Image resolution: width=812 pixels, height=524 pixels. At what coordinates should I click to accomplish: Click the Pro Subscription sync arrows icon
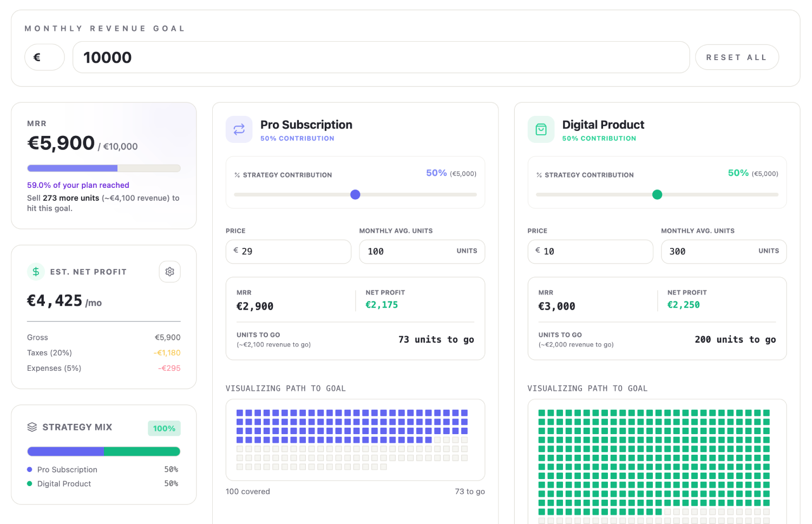pos(239,129)
